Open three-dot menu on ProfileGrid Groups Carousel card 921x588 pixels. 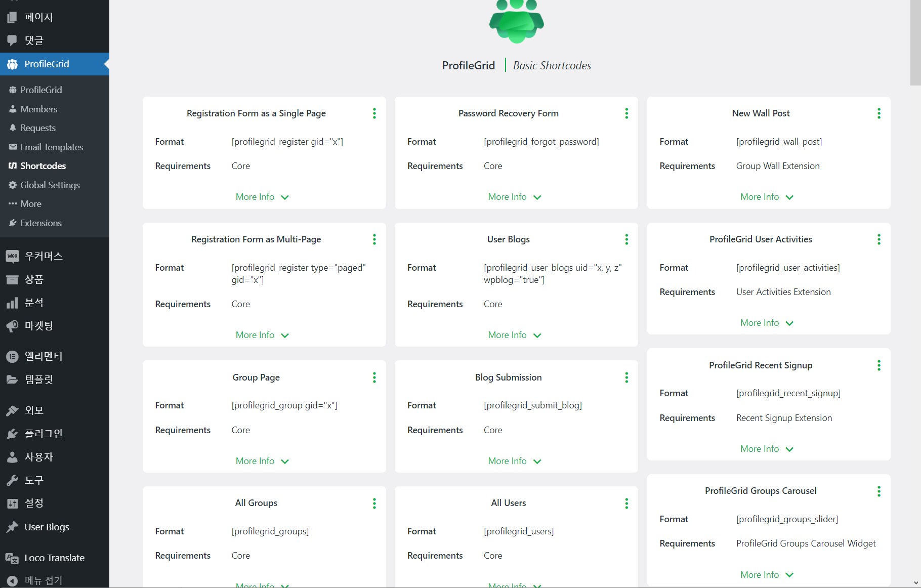click(879, 491)
